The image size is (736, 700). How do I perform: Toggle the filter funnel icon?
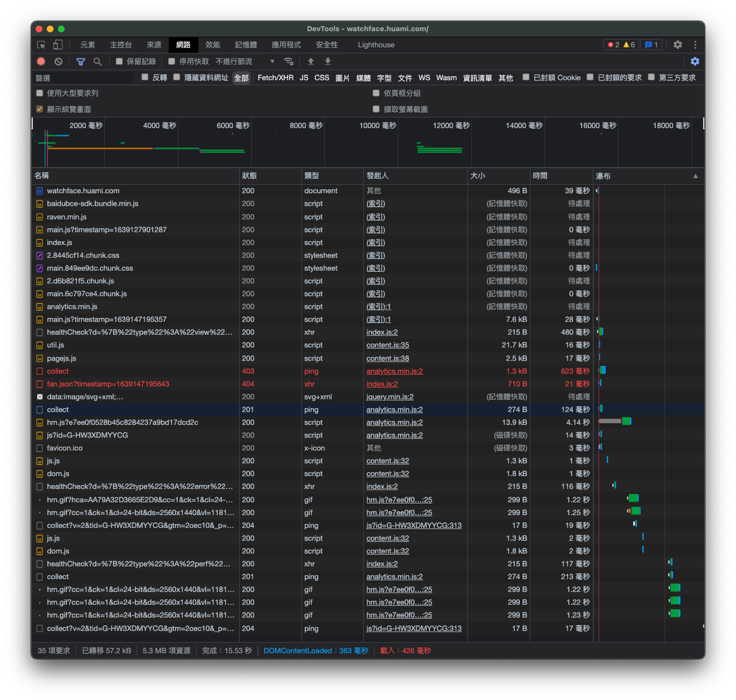(81, 61)
